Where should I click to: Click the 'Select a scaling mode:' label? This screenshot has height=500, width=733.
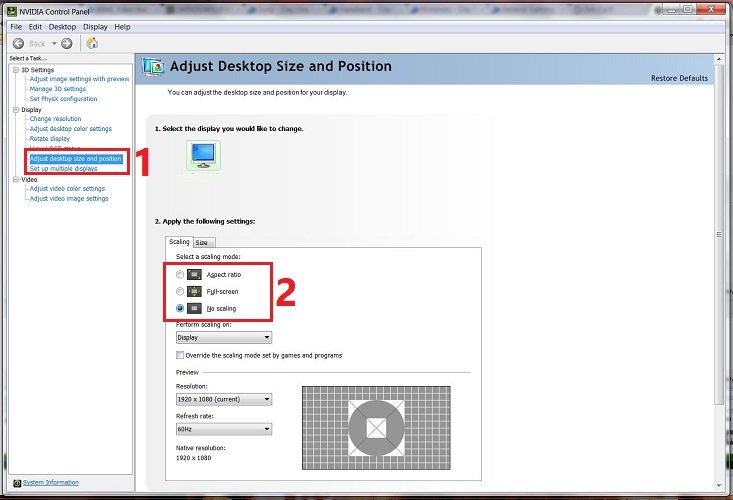coord(208,257)
